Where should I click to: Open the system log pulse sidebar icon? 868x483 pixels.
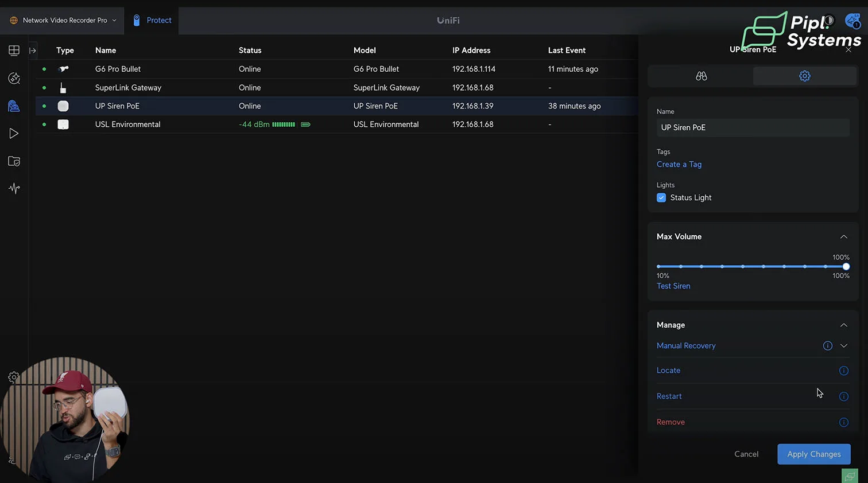click(14, 188)
